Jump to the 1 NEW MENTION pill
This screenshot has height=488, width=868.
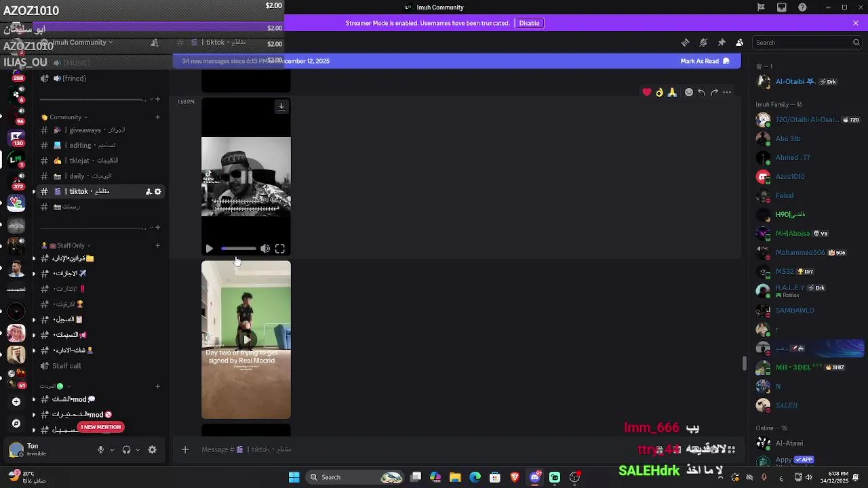(x=100, y=427)
